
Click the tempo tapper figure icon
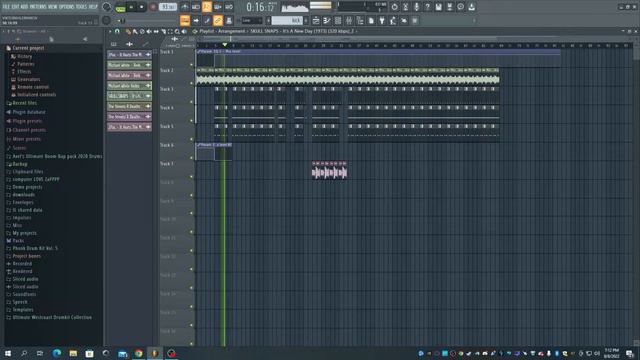(393, 20)
